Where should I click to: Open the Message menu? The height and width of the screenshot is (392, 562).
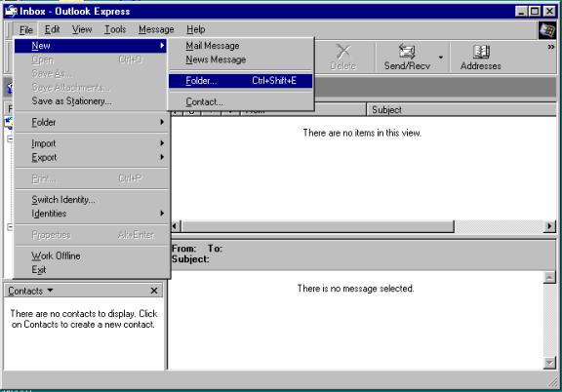(x=156, y=29)
